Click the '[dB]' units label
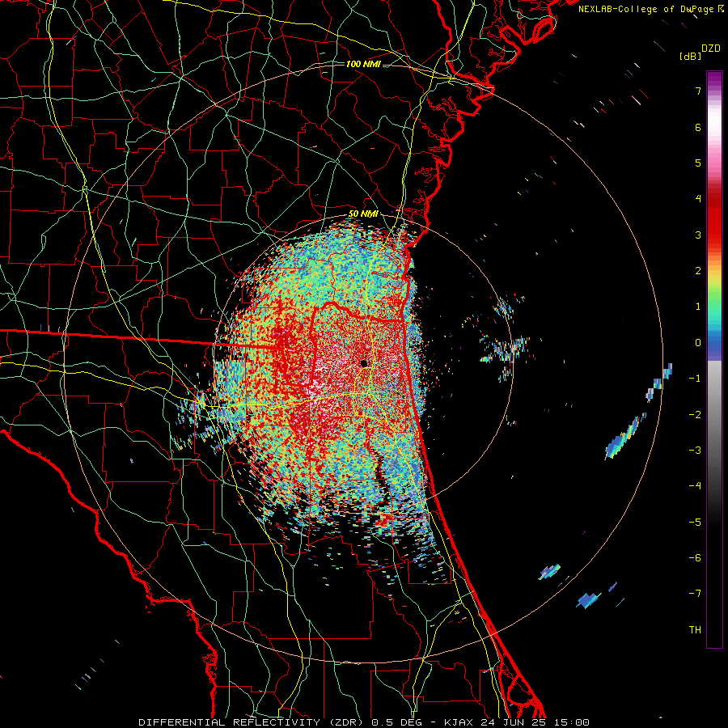This screenshot has height=728, width=728. [x=690, y=56]
